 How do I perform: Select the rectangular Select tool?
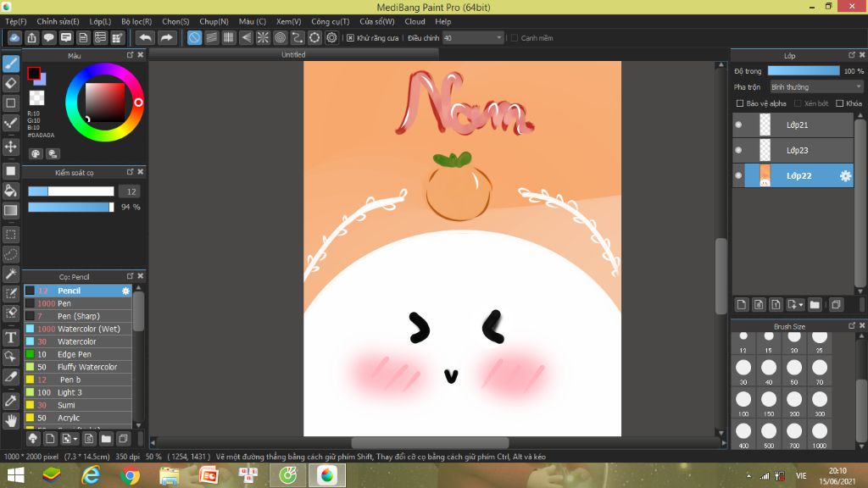[10, 235]
